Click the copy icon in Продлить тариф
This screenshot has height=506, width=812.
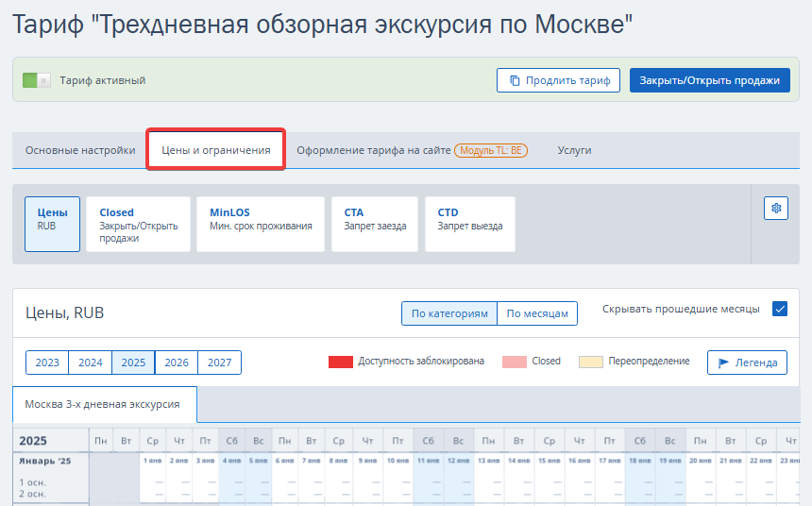(x=515, y=80)
